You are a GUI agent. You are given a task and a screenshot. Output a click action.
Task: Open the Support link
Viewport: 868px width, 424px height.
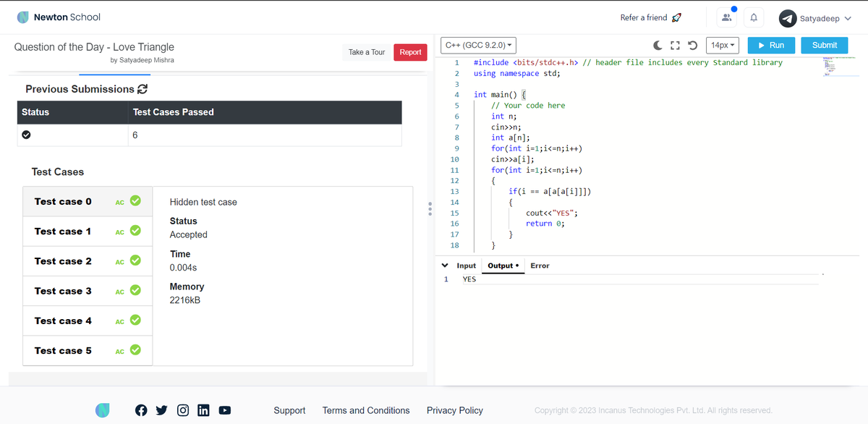pyautogui.click(x=289, y=410)
